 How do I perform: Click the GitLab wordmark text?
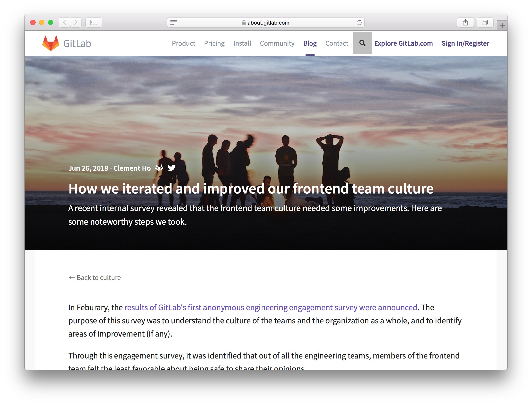[x=77, y=44]
